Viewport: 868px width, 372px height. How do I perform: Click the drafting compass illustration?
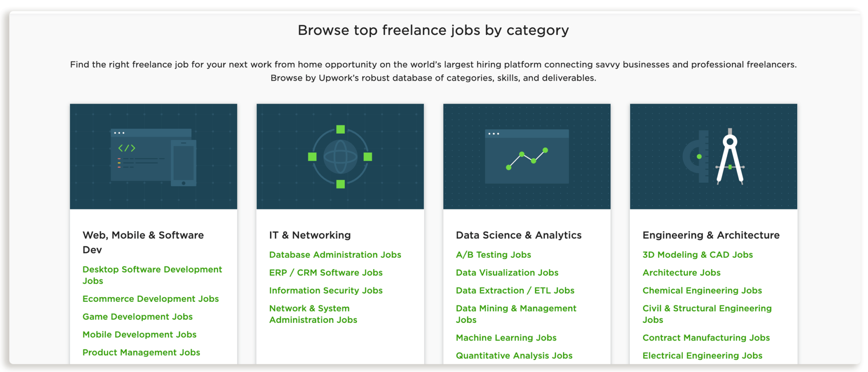713,157
